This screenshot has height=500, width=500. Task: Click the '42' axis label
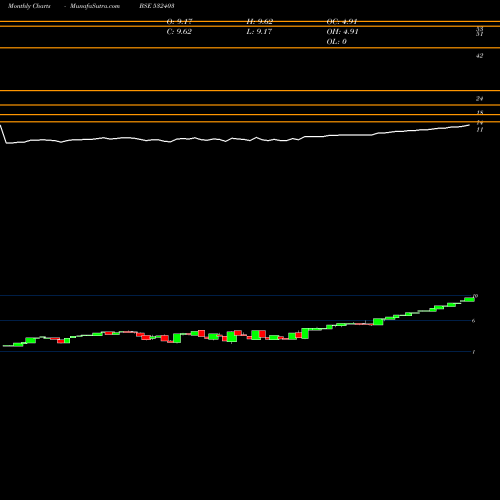(x=479, y=56)
